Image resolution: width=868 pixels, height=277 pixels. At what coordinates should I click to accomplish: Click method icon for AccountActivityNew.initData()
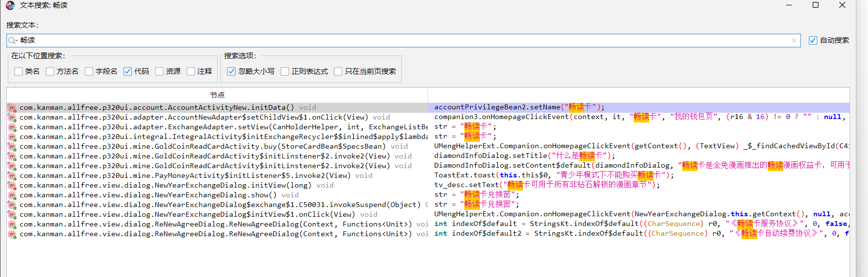click(12, 107)
